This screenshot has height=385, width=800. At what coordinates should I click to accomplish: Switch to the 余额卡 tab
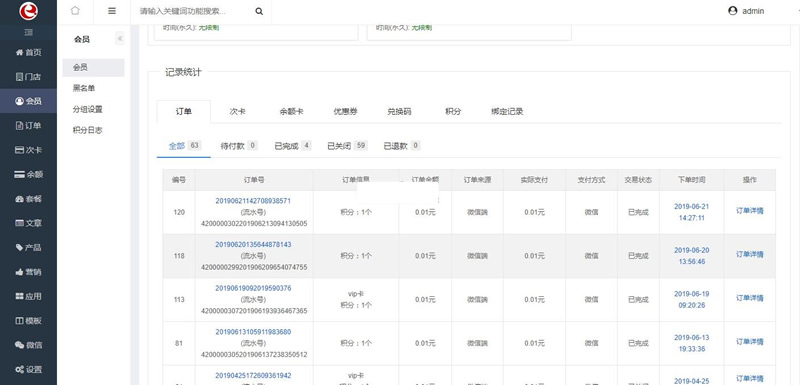[x=291, y=112]
